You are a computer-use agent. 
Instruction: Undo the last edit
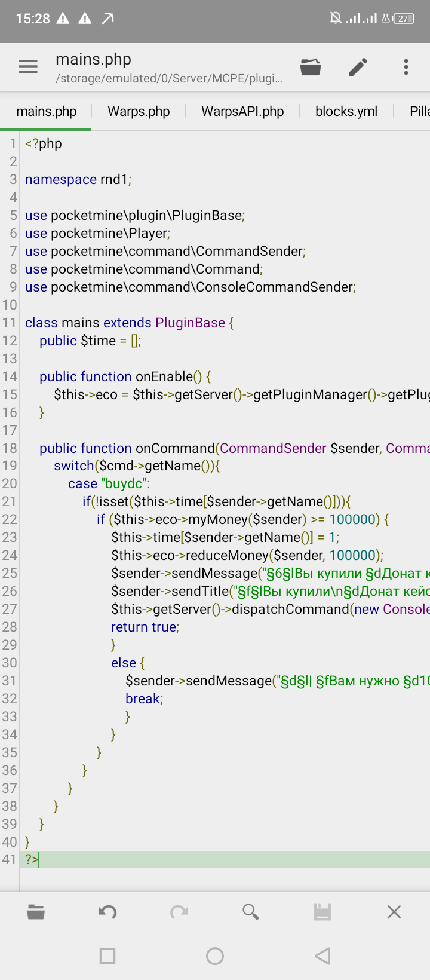click(107, 912)
